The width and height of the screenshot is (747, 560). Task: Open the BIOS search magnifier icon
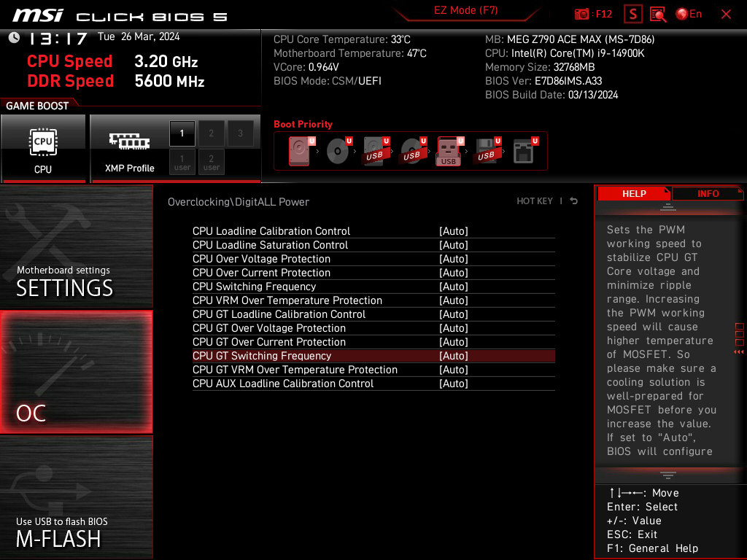click(659, 15)
